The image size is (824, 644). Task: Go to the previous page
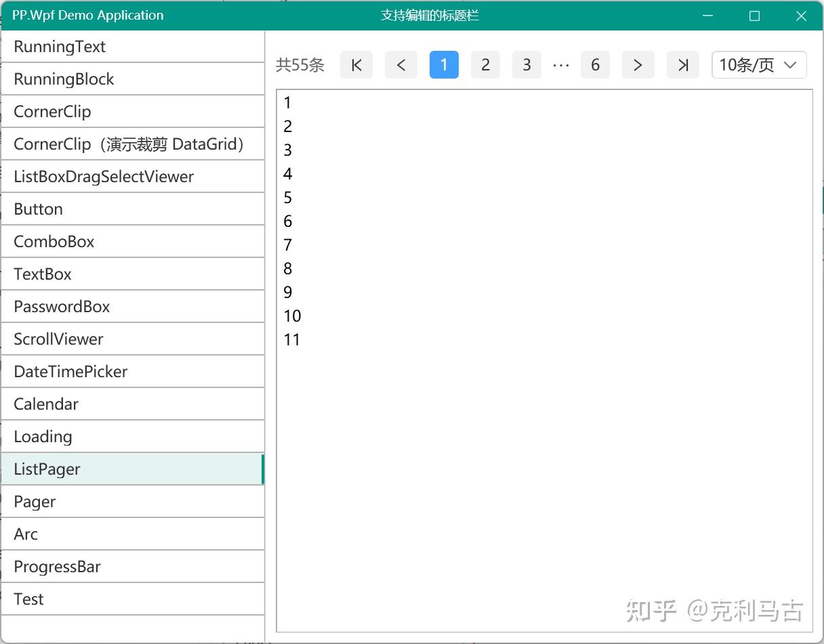point(401,65)
